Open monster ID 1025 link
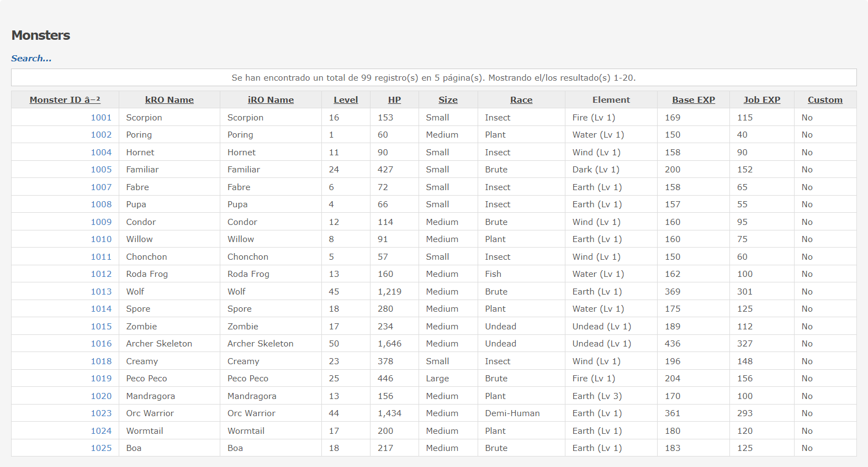This screenshot has width=868, height=467. point(101,448)
